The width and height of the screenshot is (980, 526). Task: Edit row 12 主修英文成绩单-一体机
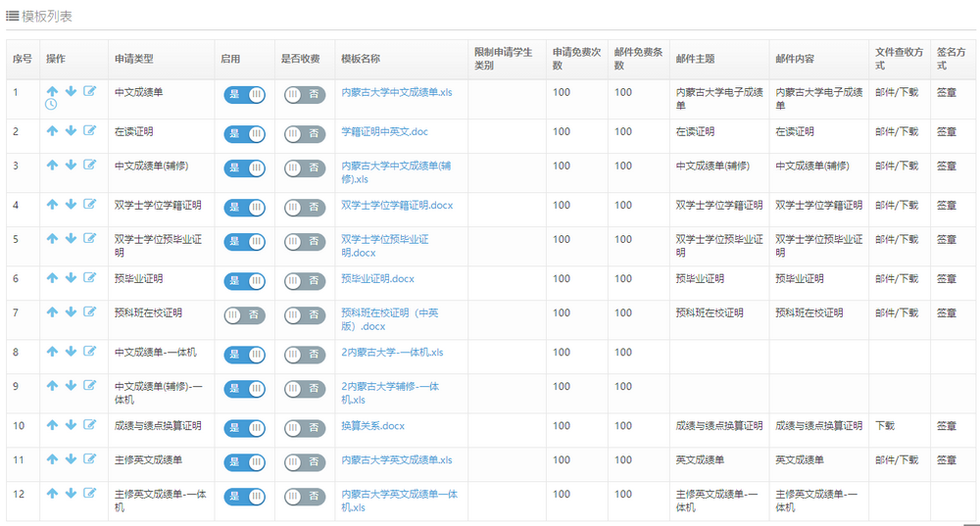(x=90, y=494)
